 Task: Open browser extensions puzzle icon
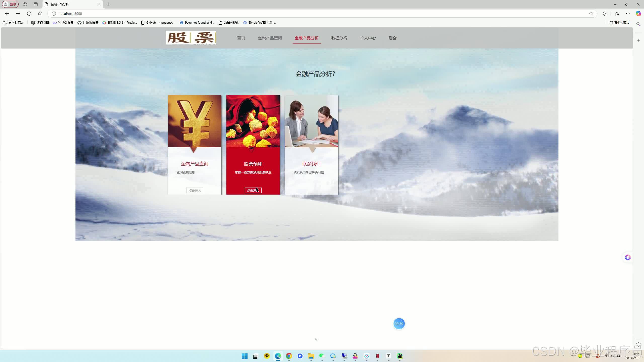605,14
